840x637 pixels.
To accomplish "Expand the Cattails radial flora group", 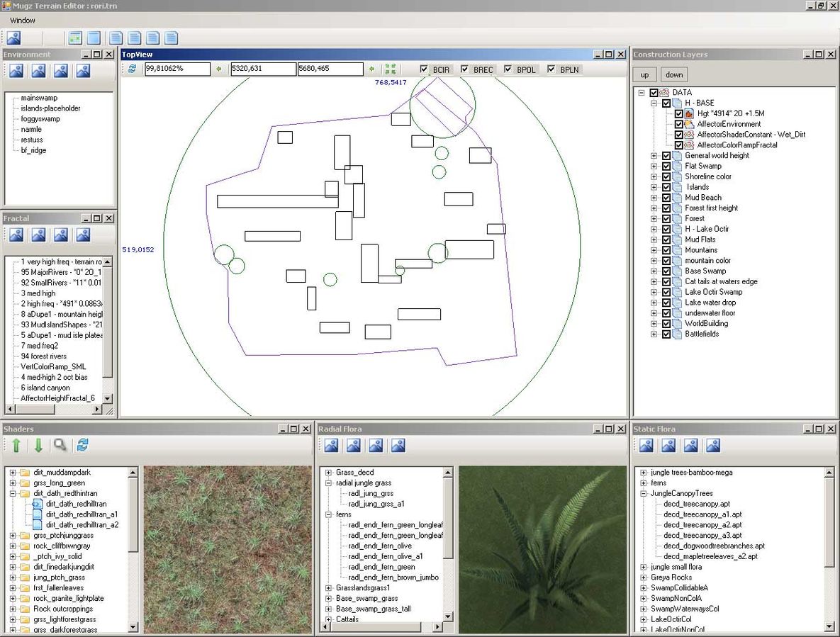I will [x=328, y=619].
